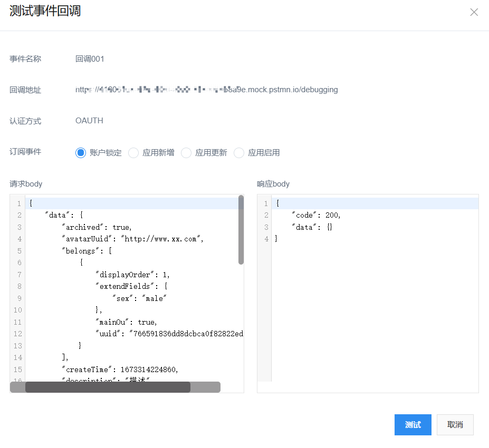Place cursor on "archived": true line

pyautogui.click(x=97, y=227)
